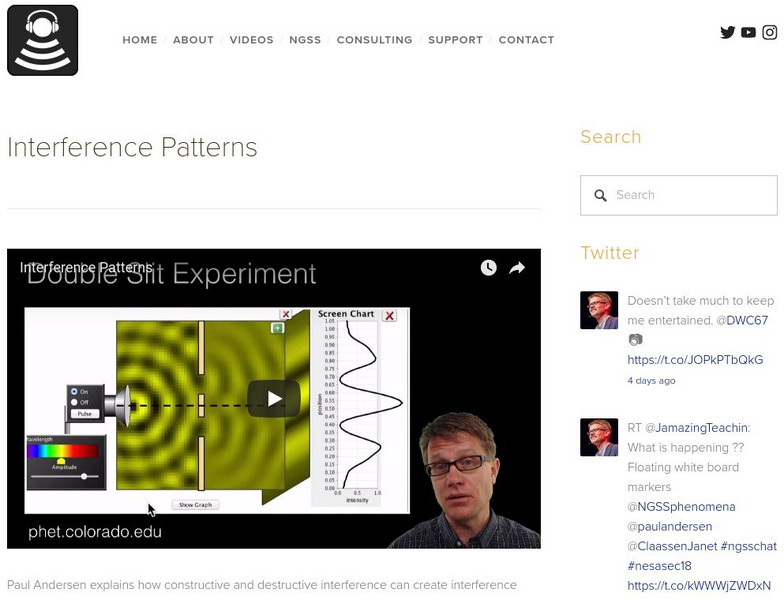Go to the NGSS page

click(x=305, y=40)
